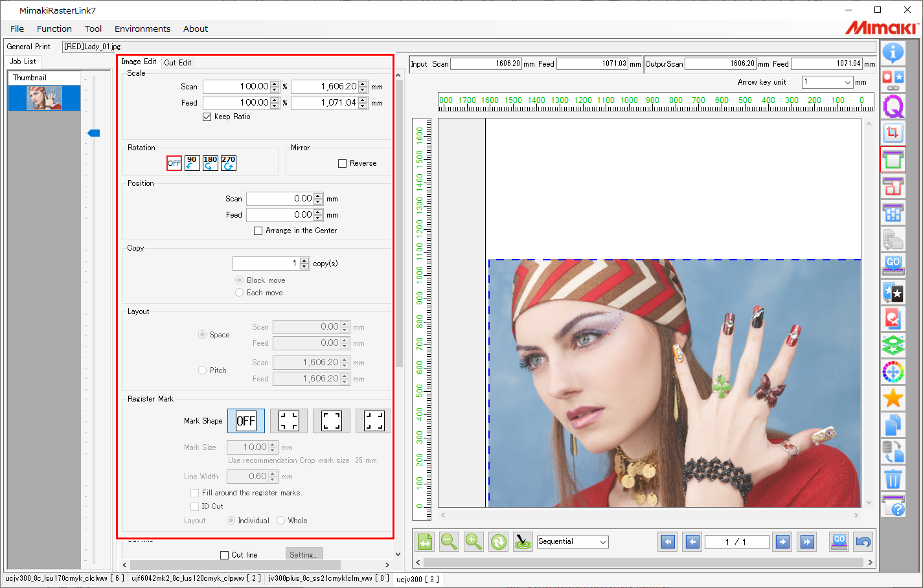Open the Arrow key unit dropdown
The width and height of the screenshot is (923, 588).
tap(827, 82)
